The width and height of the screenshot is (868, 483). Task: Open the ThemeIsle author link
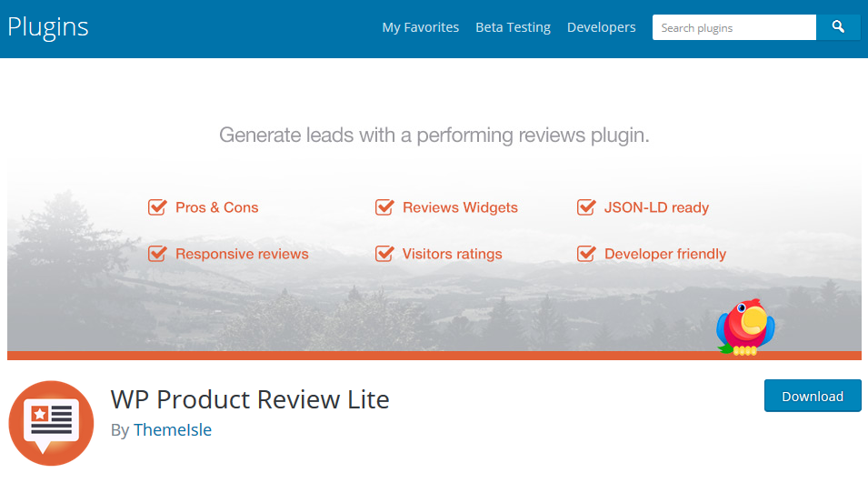click(x=172, y=430)
